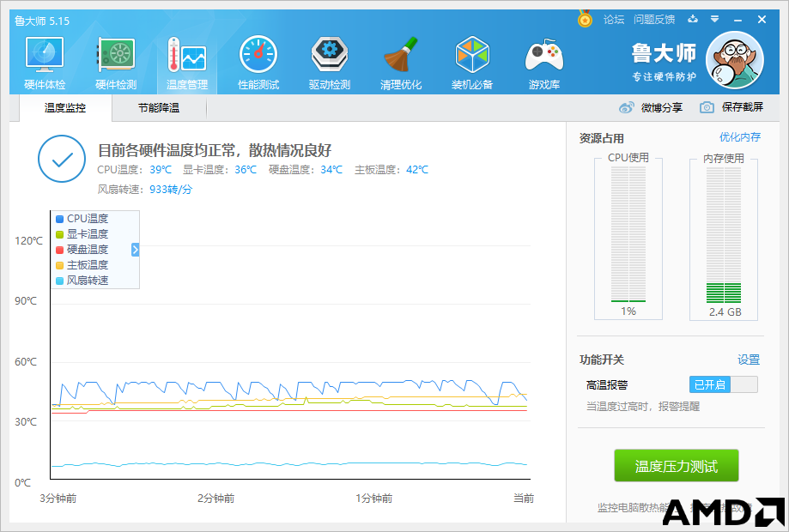The width and height of the screenshot is (789, 532).
Task: Open 论坛 forum link
Action: (x=614, y=20)
